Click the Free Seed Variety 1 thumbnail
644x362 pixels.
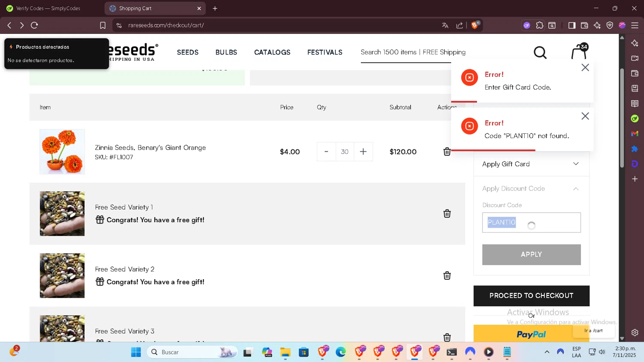pos(62,214)
